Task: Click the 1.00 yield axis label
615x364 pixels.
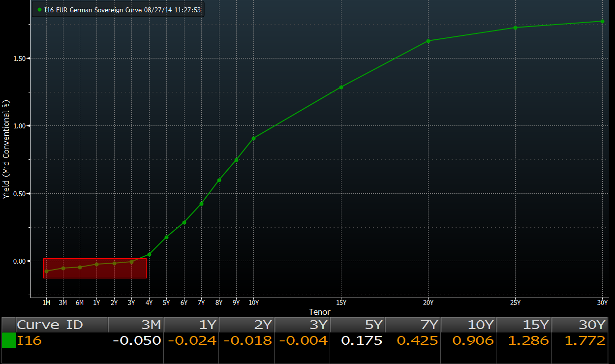Action: [x=19, y=126]
